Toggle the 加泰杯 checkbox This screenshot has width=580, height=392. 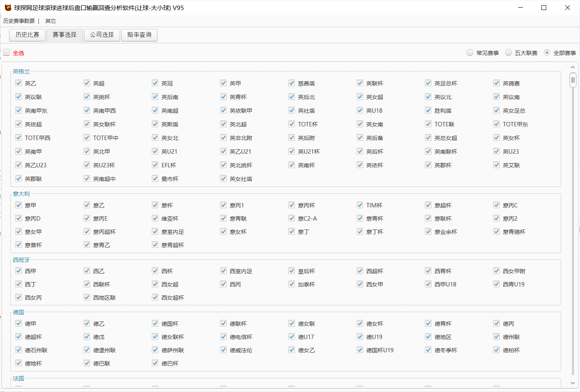(x=292, y=284)
